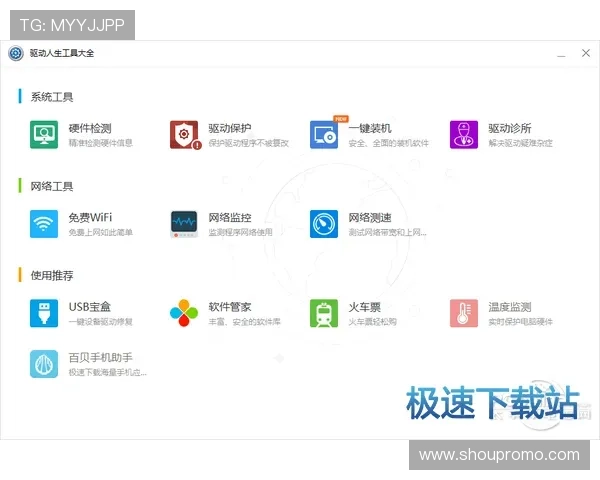The width and height of the screenshot is (600, 480).
Task: Click description 实时保护电脑硬件
Action: [520, 322]
